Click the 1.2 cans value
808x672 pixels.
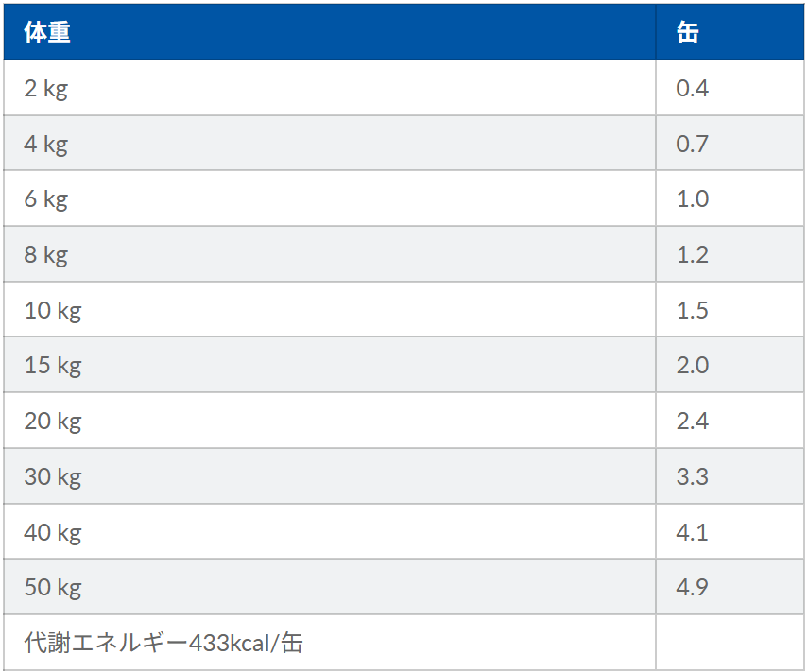click(x=693, y=255)
